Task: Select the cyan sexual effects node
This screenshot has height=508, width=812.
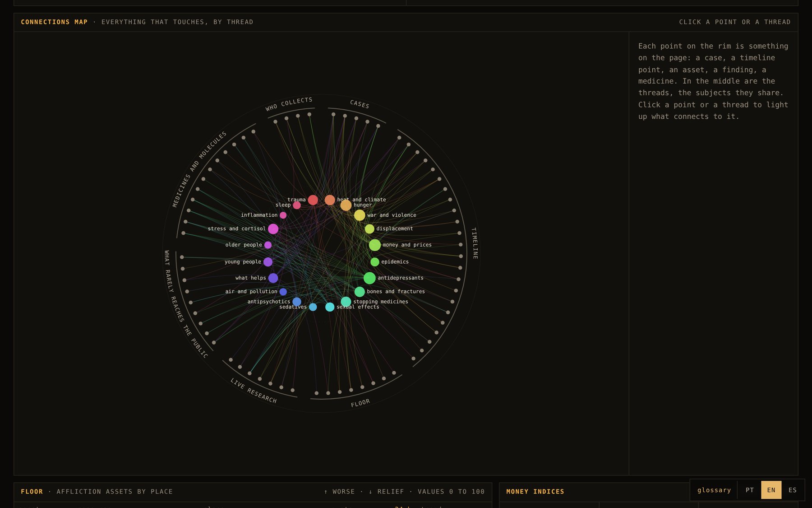Action: (330, 307)
